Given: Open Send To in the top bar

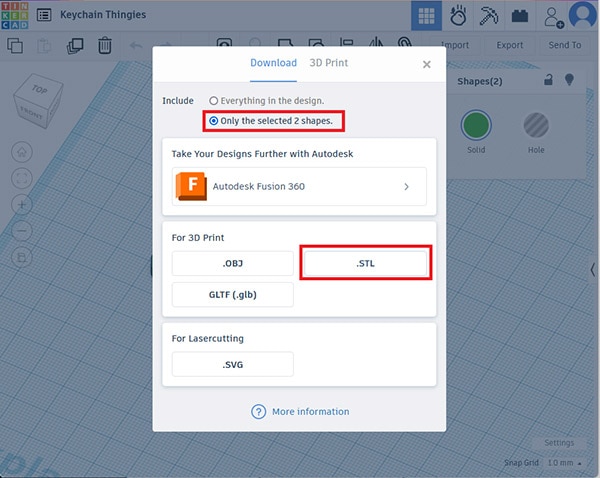Looking at the screenshot, I should pos(564,45).
